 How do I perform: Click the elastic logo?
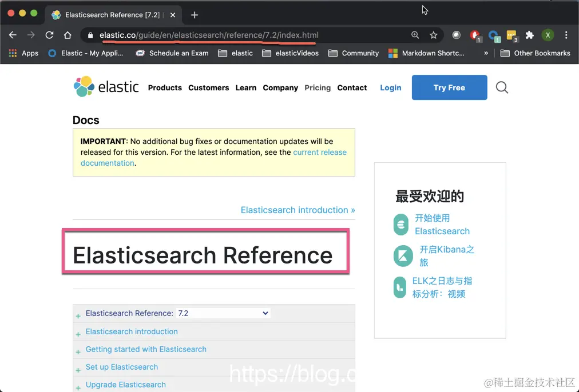(x=106, y=87)
